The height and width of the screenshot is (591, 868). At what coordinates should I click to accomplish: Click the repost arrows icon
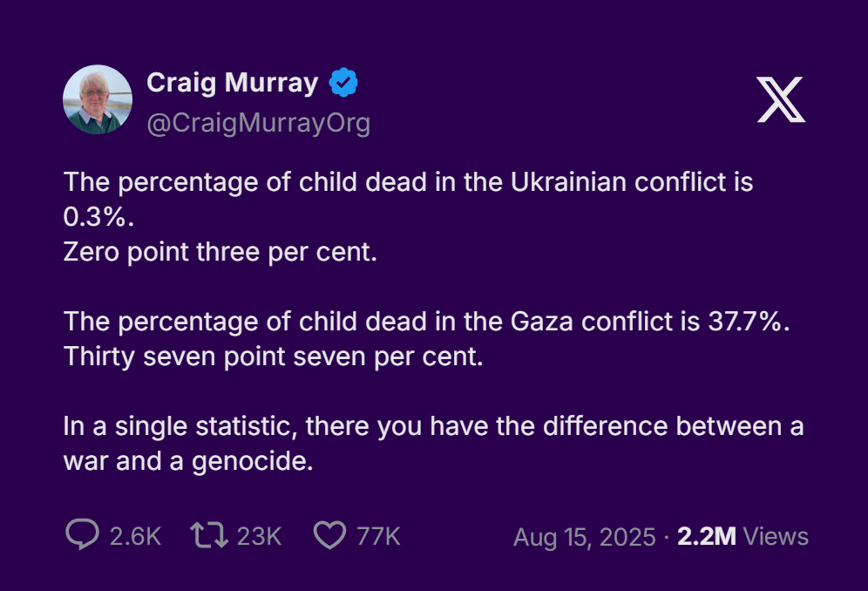(x=209, y=535)
